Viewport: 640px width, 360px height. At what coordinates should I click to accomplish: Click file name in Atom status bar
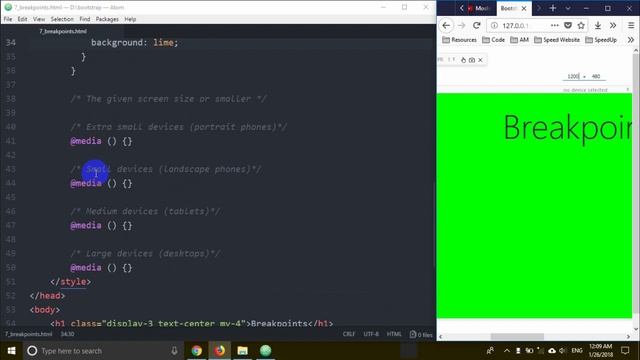click(29, 334)
